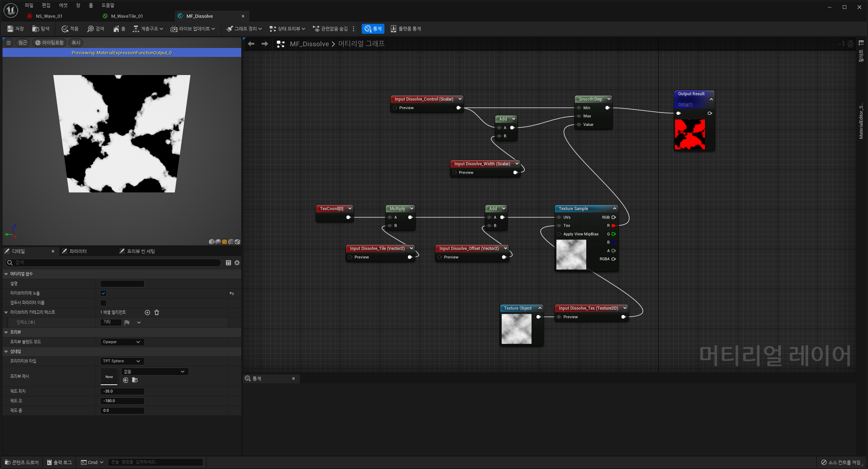Collapse the Texture Sample node preview
The width and height of the screenshot is (868, 469).
tap(615, 208)
